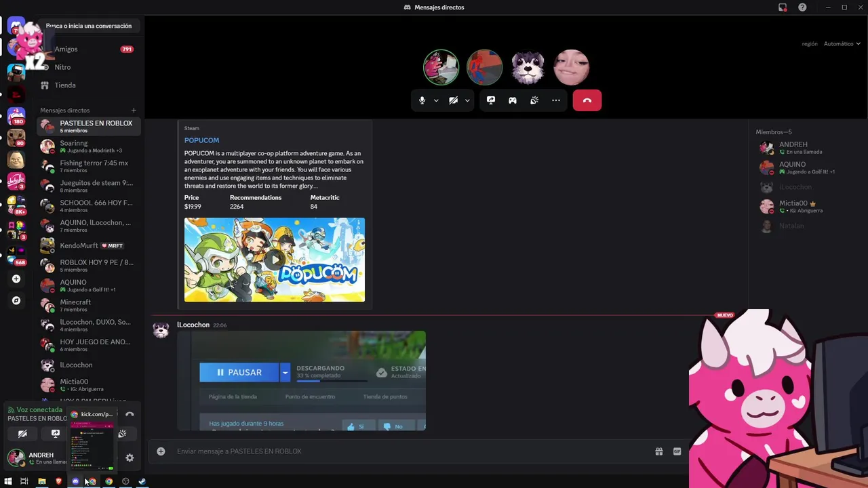The height and width of the screenshot is (488, 868).
Task: Send a gift via gift icon
Action: (658, 451)
